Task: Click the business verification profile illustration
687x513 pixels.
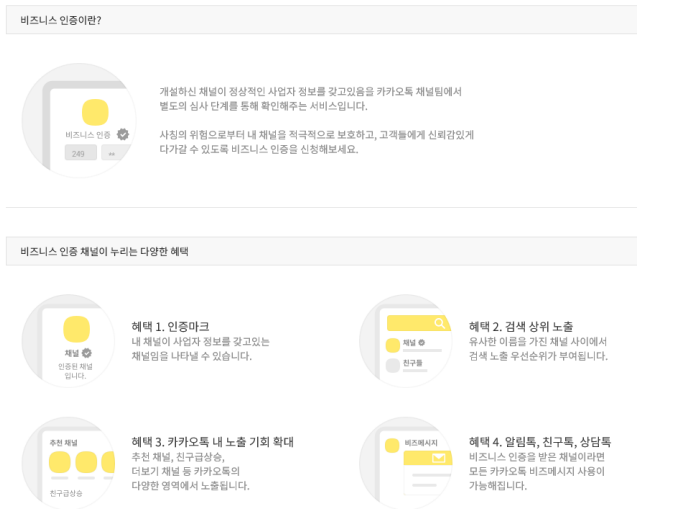Action: [79, 120]
